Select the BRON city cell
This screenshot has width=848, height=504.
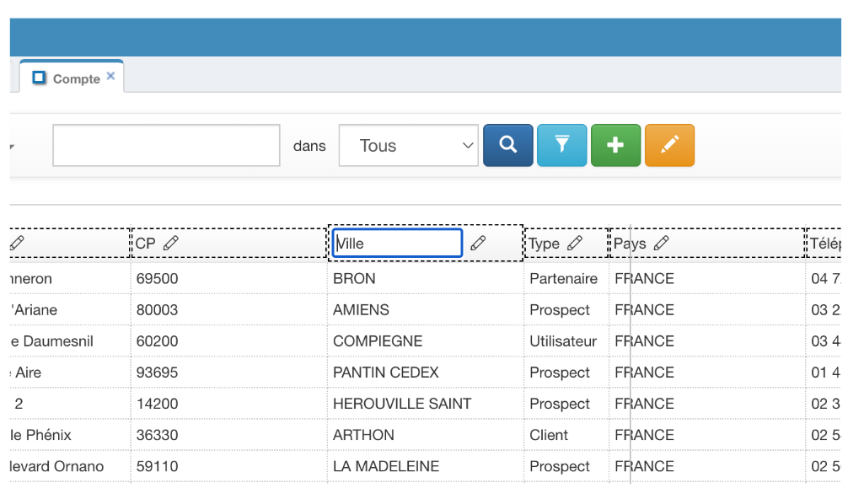[354, 278]
